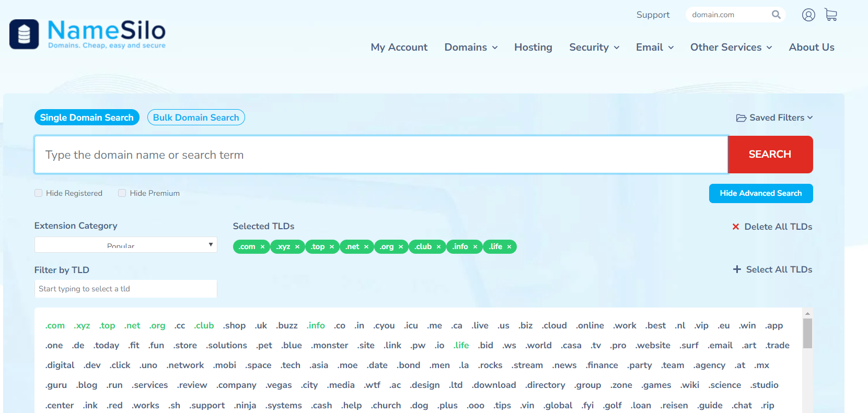Open the user account profile icon

[x=808, y=15]
